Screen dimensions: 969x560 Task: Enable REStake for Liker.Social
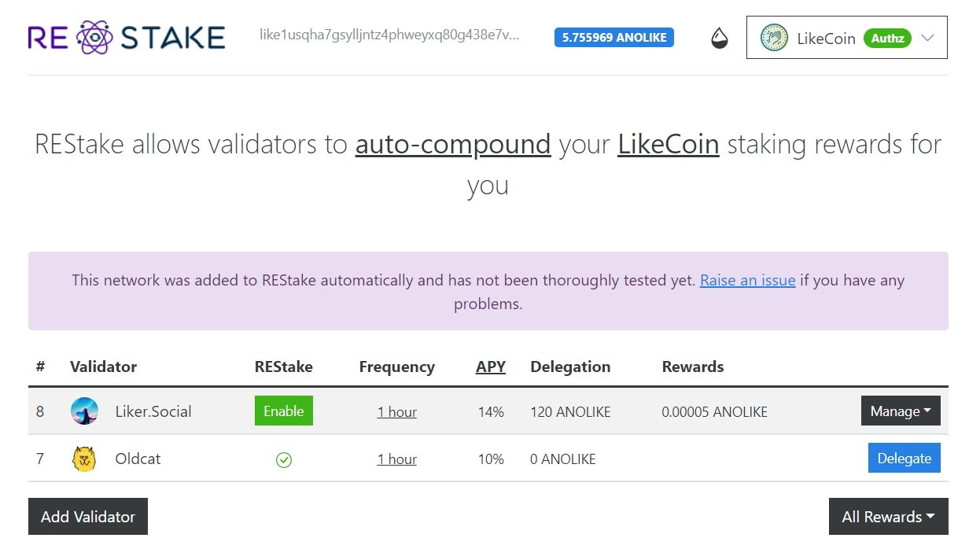283,411
